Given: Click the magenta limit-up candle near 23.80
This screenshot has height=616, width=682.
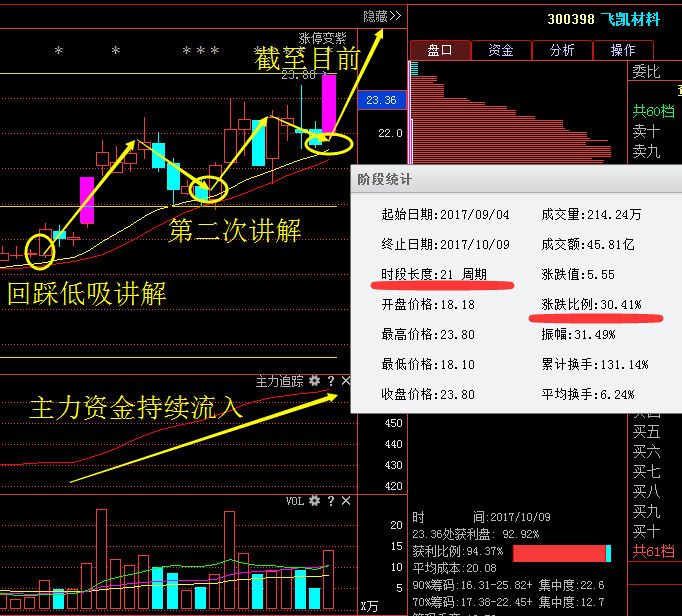Looking at the screenshot, I should coord(329,104).
